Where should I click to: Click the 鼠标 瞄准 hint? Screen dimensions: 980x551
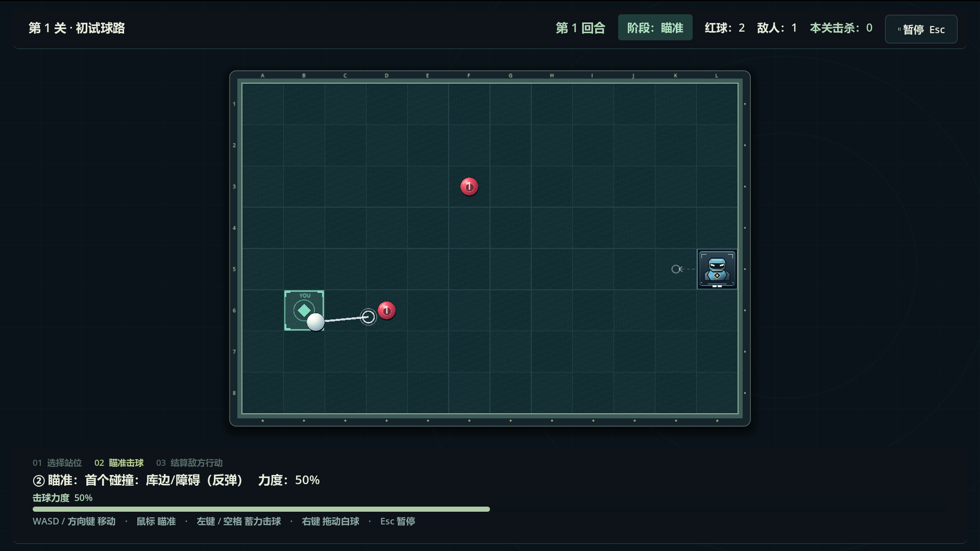tap(156, 521)
